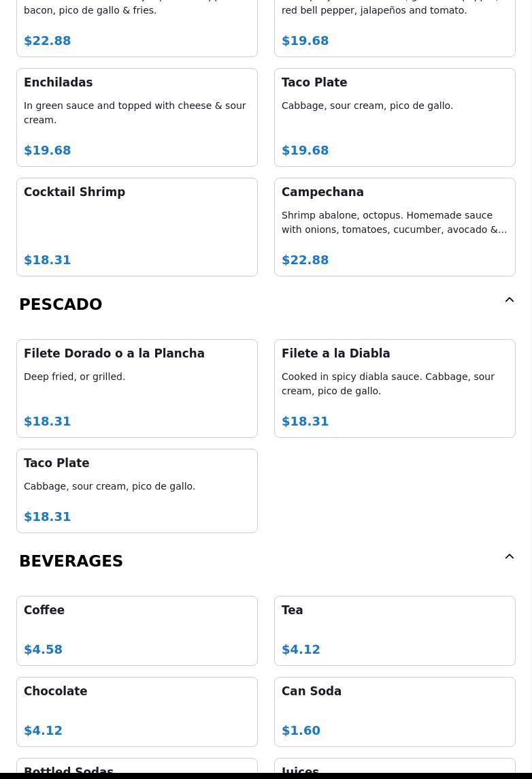Open the Filete a la Diabla item
The image size is (532, 779).
point(395,388)
